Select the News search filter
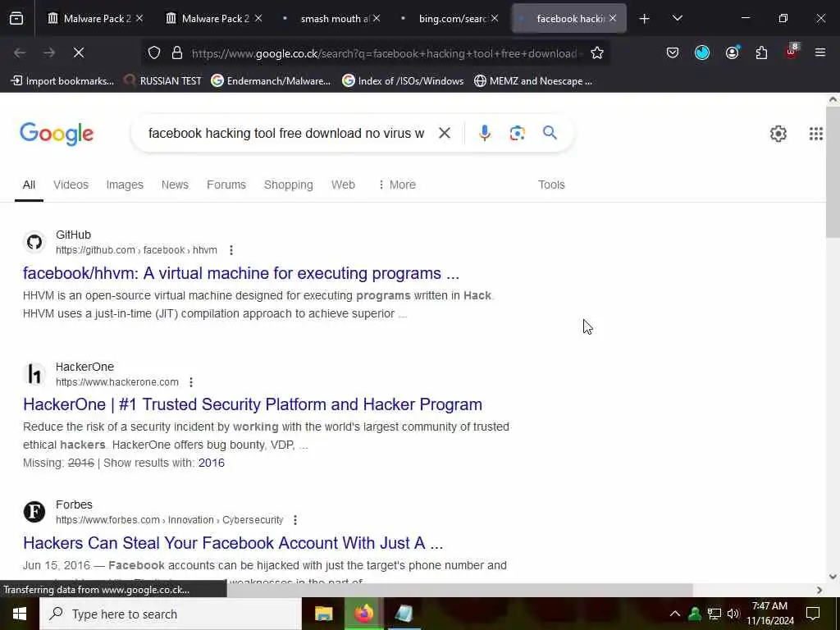840x630 pixels. click(175, 185)
